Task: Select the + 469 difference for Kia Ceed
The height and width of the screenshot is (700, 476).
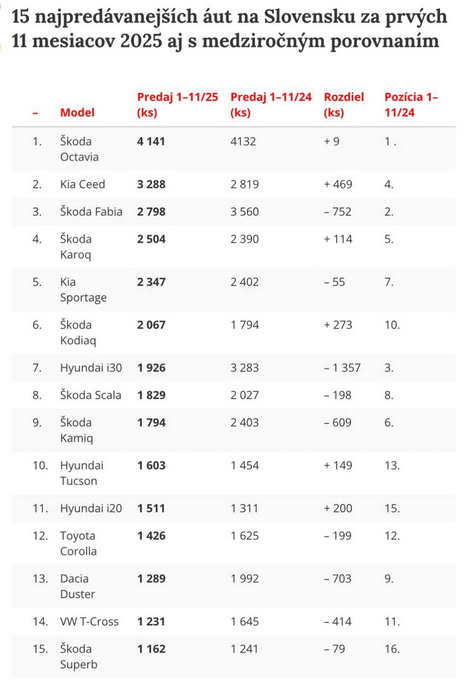Action: point(338,184)
